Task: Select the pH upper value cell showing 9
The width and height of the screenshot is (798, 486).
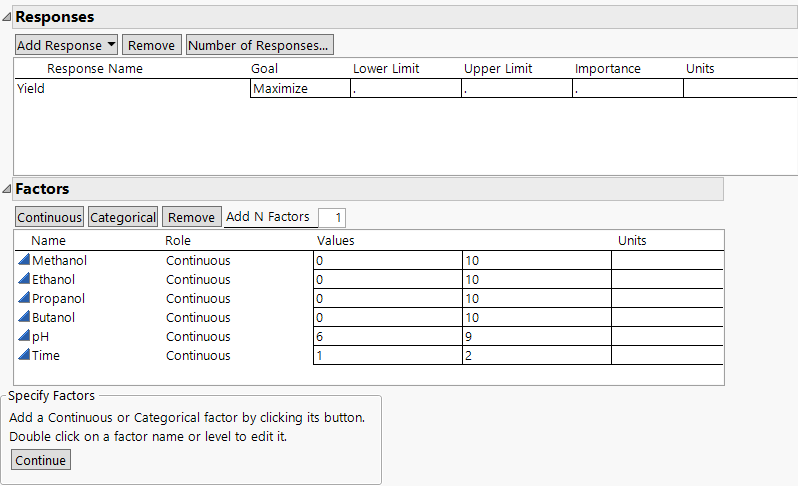Action: (x=536, y=336)
